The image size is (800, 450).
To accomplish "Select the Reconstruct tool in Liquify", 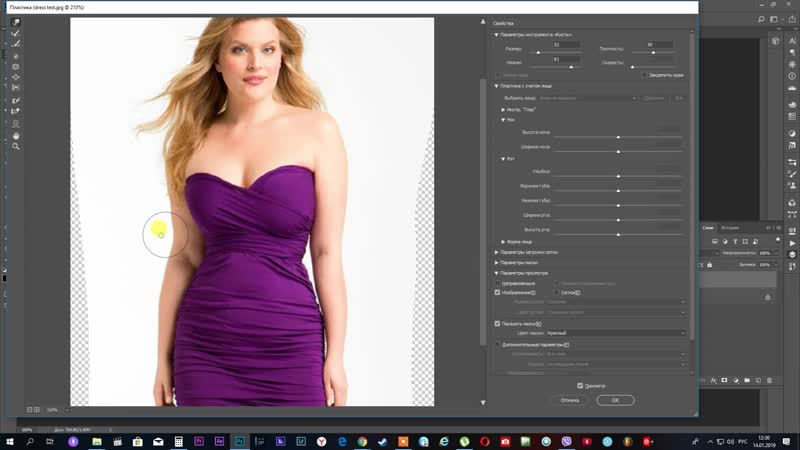I will [16, 33].
